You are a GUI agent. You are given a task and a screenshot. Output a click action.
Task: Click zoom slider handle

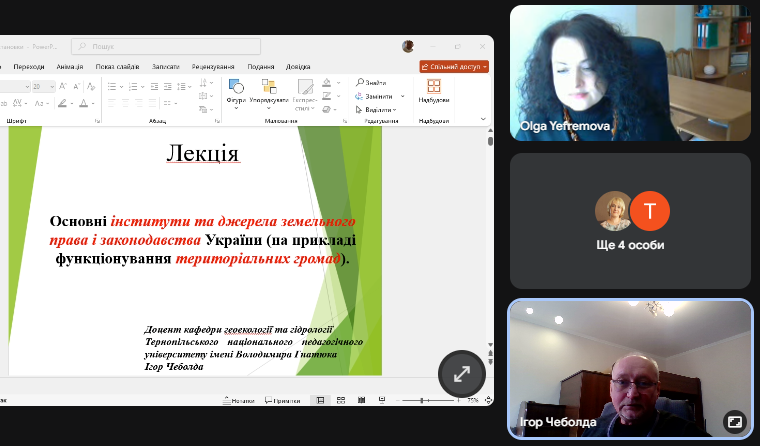[x=422, y=400]
